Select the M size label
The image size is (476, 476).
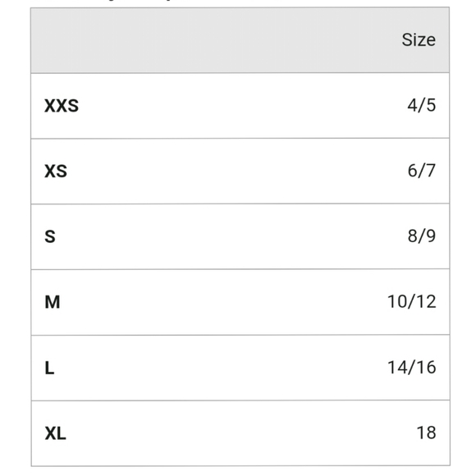coord(53,302)
